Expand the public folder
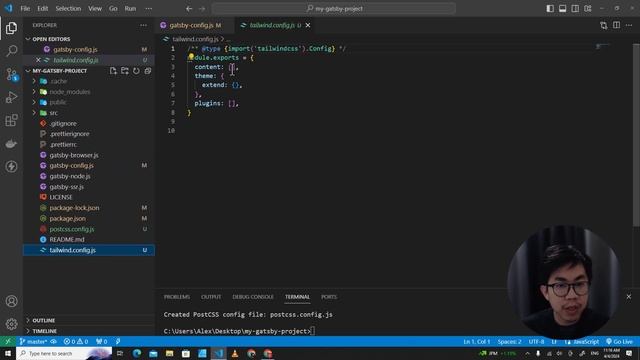 click(x=34, y=102)
